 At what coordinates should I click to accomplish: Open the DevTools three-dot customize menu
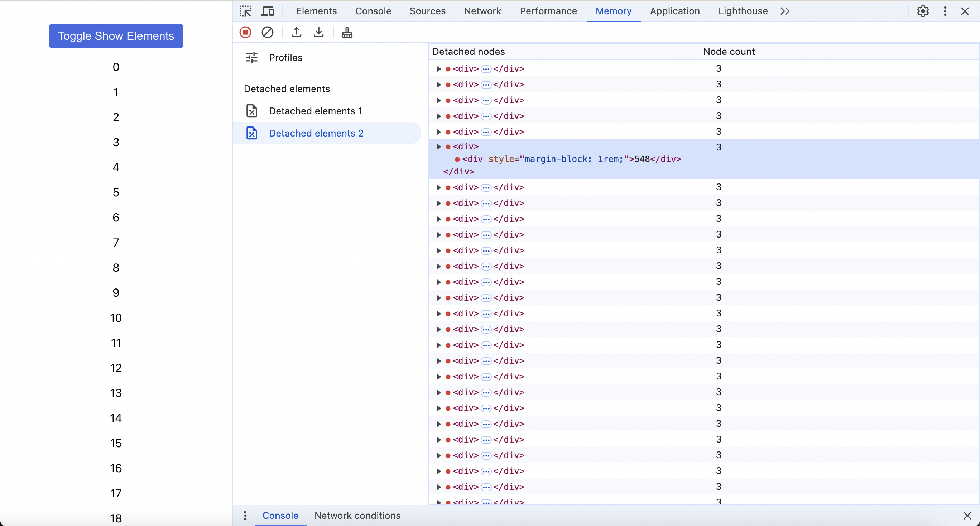pyautogui.click(x=945, y=11)
